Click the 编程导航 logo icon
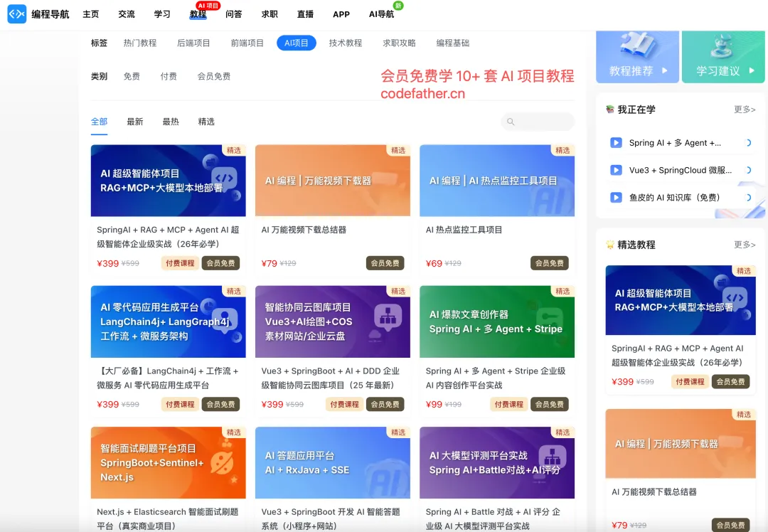The image size is (768, 532). [x=16, y=14]
